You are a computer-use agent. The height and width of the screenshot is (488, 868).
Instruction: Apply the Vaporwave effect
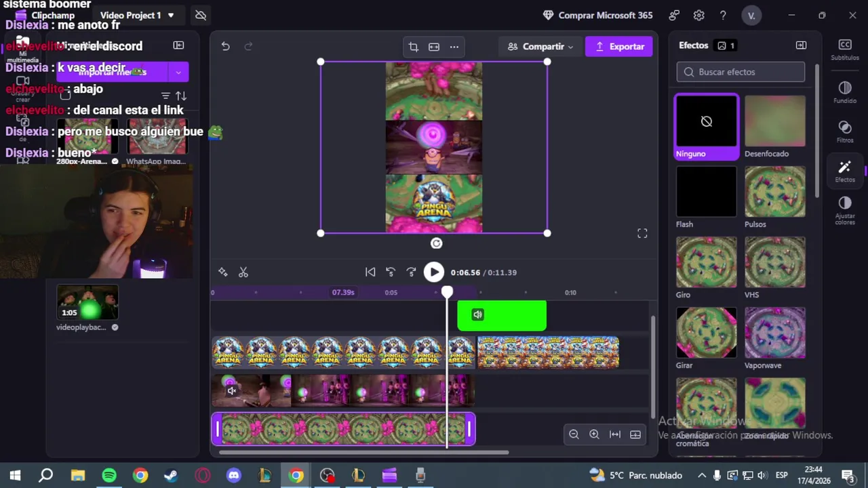(x=775, y=338)
